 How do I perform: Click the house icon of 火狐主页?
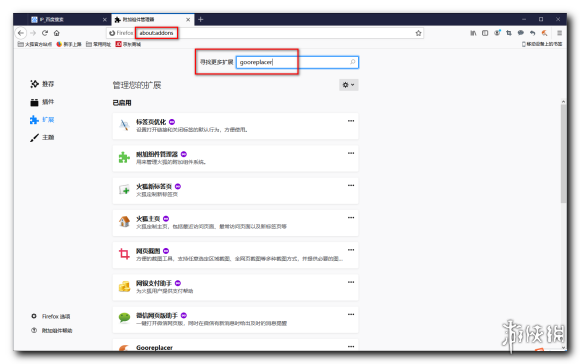tap(124, 222)
